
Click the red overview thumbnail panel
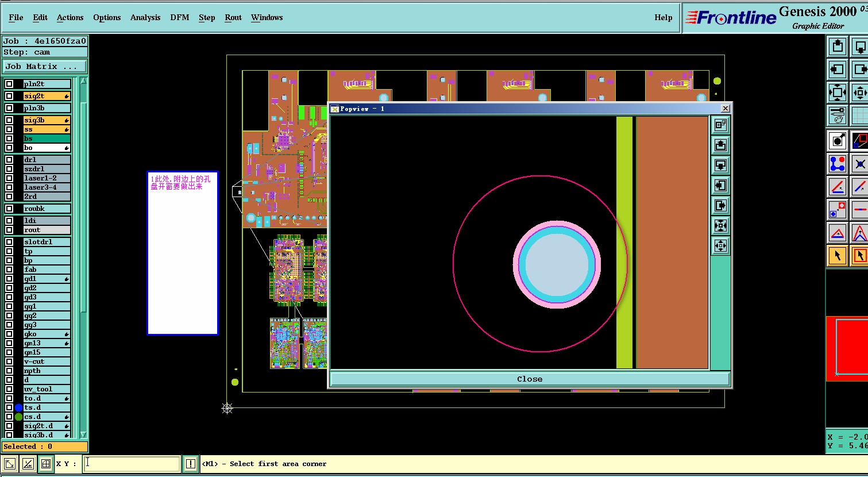click(x=847, y=348)
